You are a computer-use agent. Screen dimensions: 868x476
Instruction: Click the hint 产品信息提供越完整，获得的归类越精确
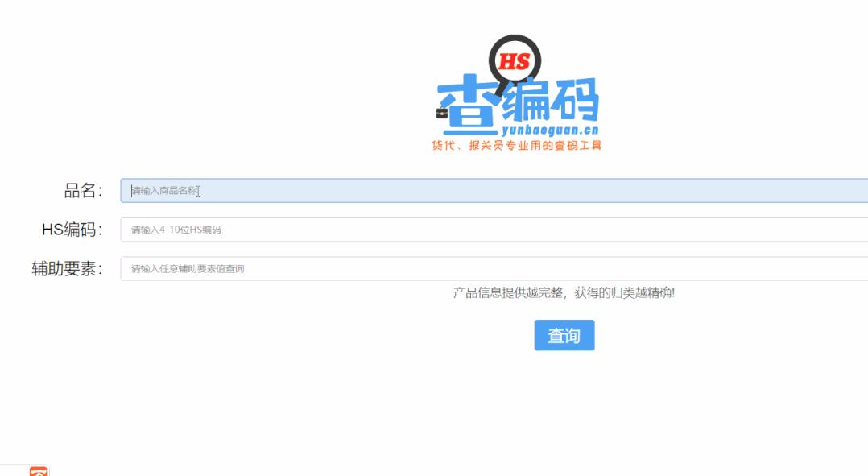tap(564, 294)
